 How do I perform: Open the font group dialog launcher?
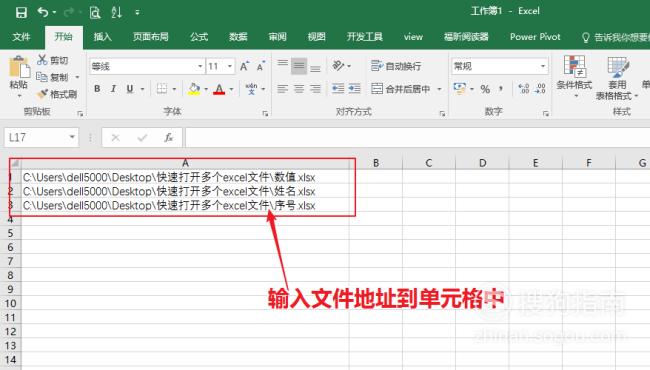[265, 114]
